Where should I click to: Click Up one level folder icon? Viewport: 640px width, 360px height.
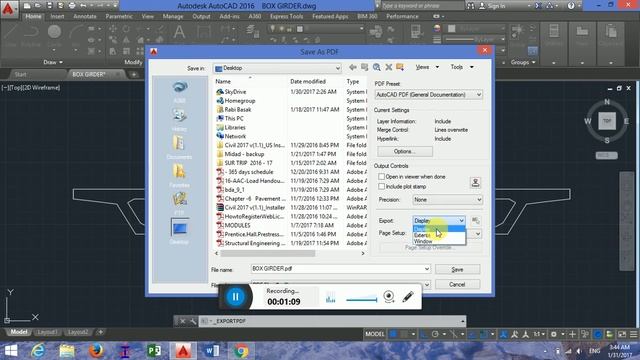tap(364, 67)
